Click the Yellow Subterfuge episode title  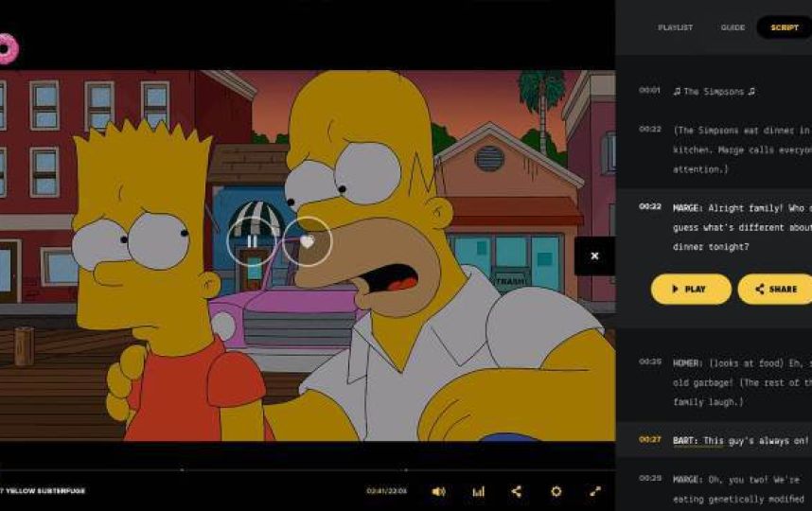pyautogui.click(x=43, y=491)
